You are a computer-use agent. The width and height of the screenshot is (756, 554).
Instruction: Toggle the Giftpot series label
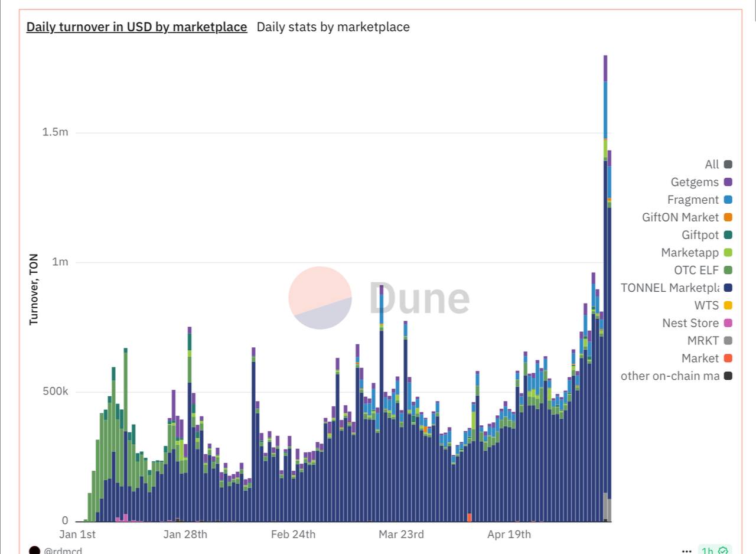click(x=700, y=235)
